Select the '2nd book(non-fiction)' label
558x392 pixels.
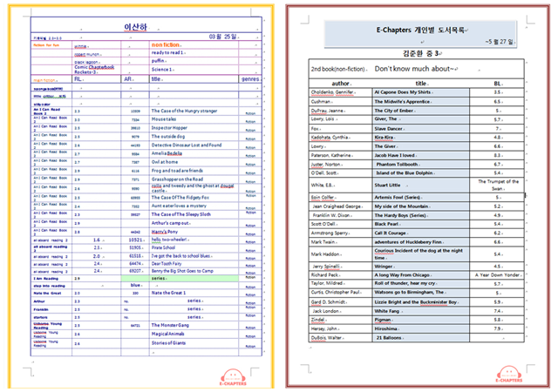[x=338, y=69]
